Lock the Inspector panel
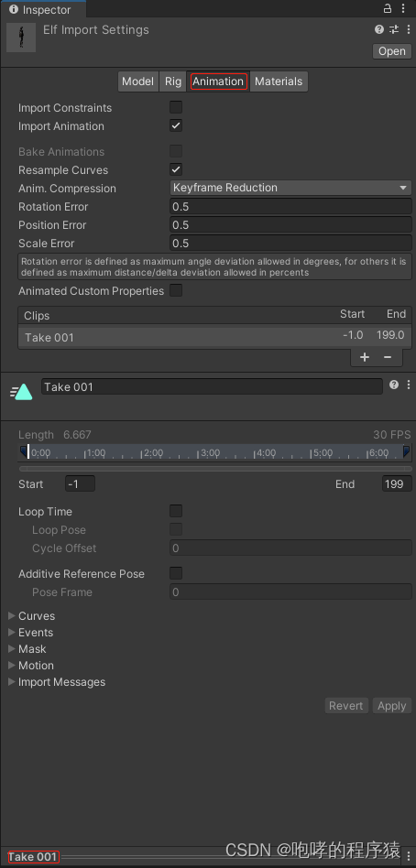 pos(388,9)
